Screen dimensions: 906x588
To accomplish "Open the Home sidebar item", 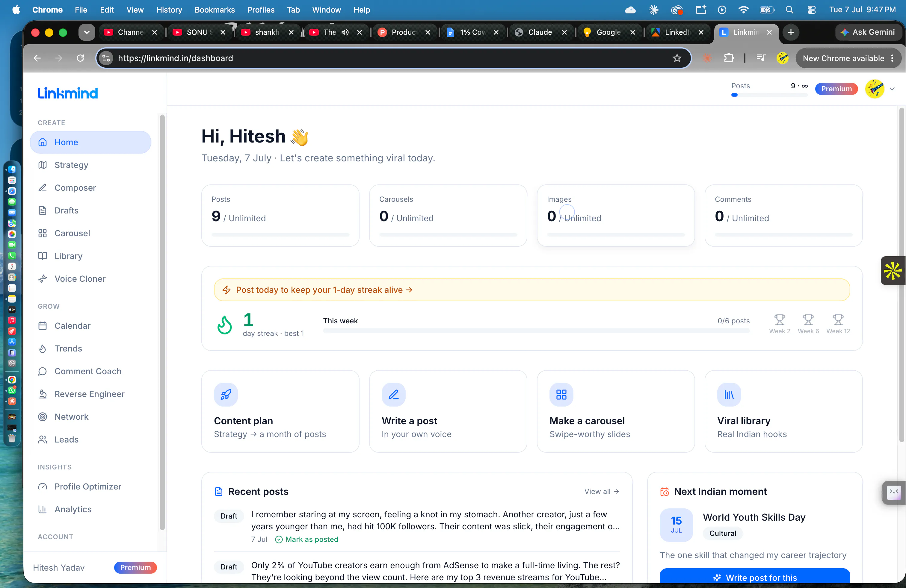I will 90,142.
